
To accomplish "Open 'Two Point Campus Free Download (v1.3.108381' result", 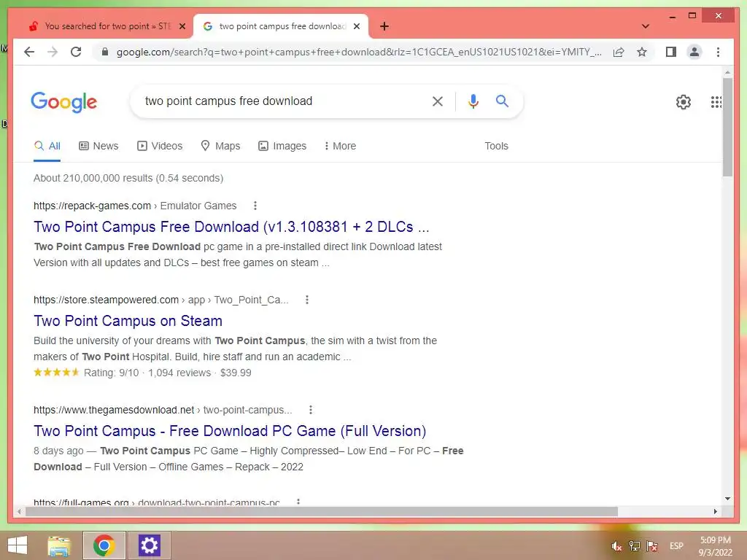I will pyautogui.click(x=231, y=227).
